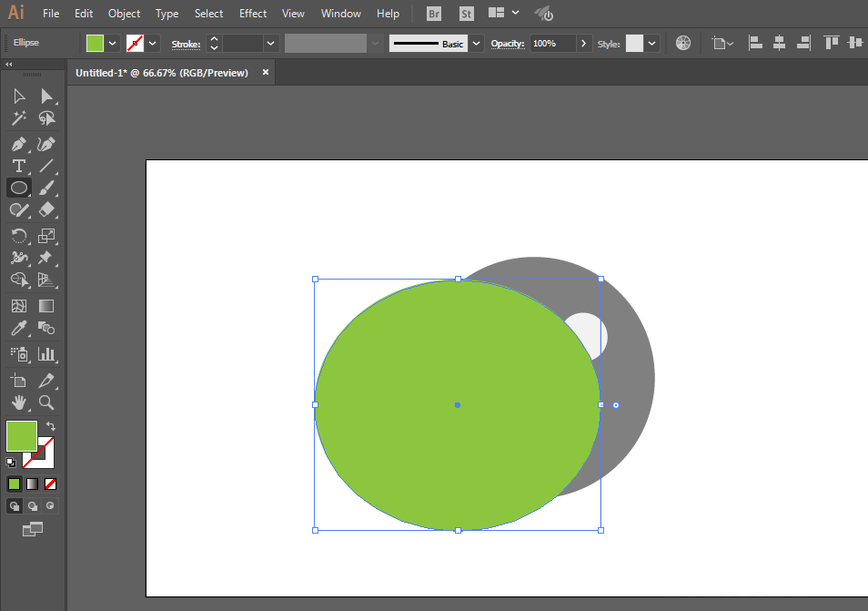Open the Opacity panel link
868x611 pixels.
(508, 44)
